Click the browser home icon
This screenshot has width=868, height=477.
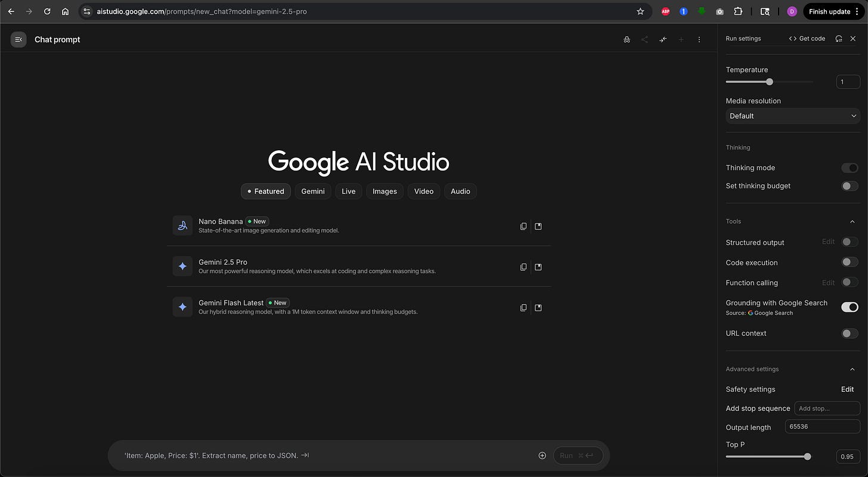click(x=65, y=11)
